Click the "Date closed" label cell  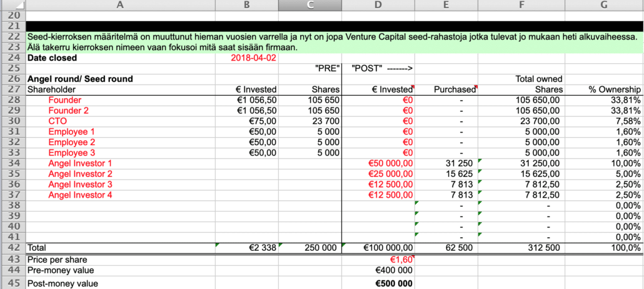pyautogui.click(x=120, y=58)
